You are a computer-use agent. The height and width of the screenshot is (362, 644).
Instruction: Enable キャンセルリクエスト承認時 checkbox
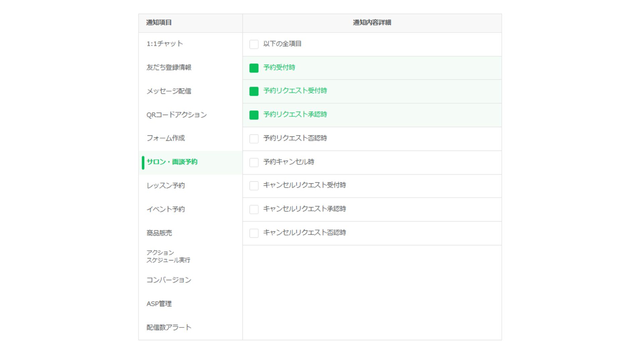click(x=254, y=209)
